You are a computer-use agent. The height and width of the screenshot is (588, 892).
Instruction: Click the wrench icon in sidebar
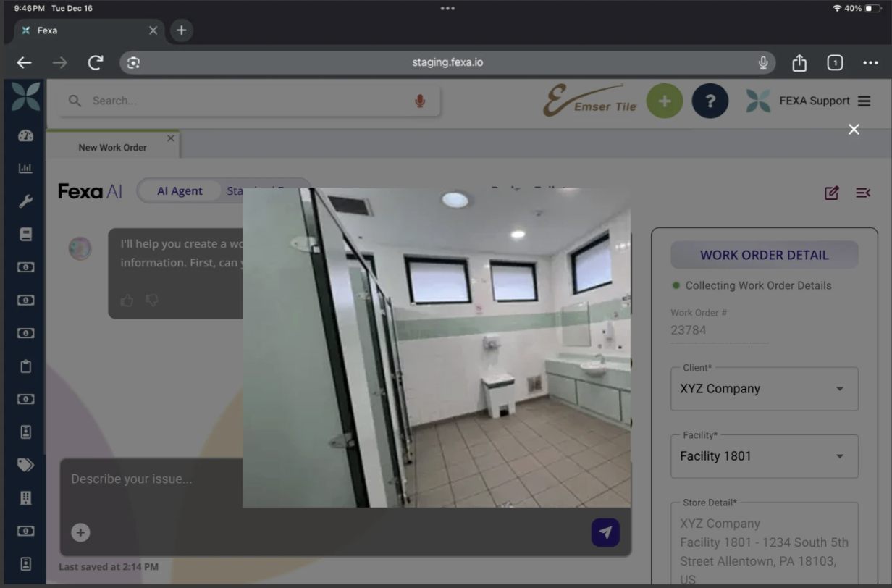[25, 201]
